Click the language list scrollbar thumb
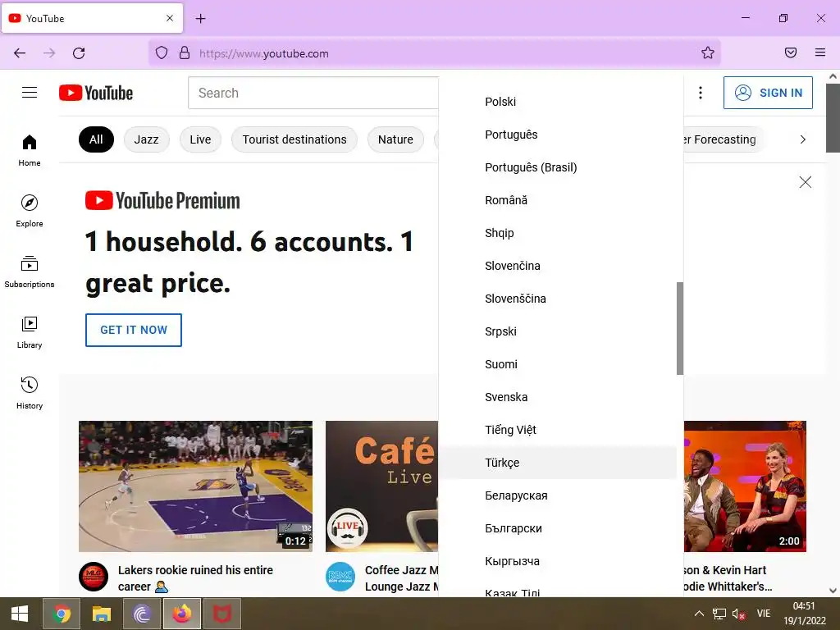This screenshot has width=840, height=630. [x=679, y=328]
